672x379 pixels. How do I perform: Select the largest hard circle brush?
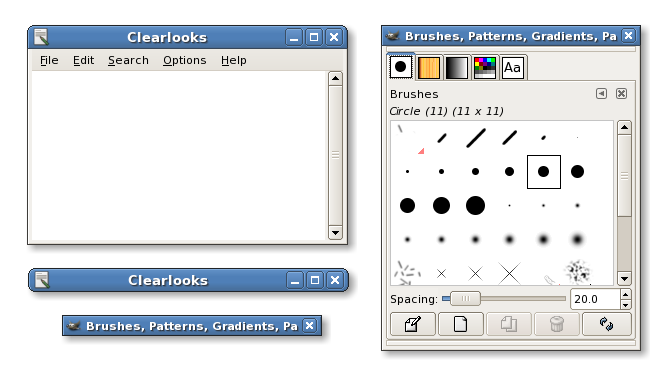pos(475,205)
